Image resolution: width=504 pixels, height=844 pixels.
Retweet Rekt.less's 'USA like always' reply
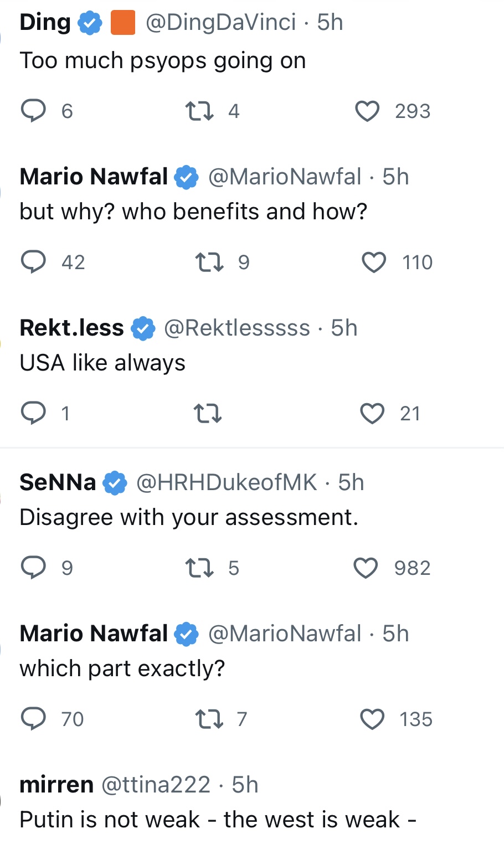208,413
